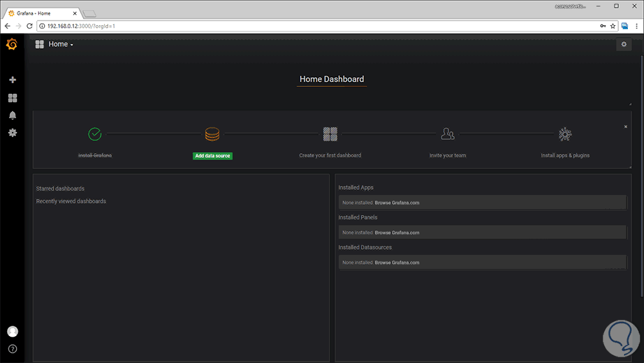The width and height of the screenshot is (644, 363).
Task: Click the Install apps & plugins icon
Action: point(565,134)
